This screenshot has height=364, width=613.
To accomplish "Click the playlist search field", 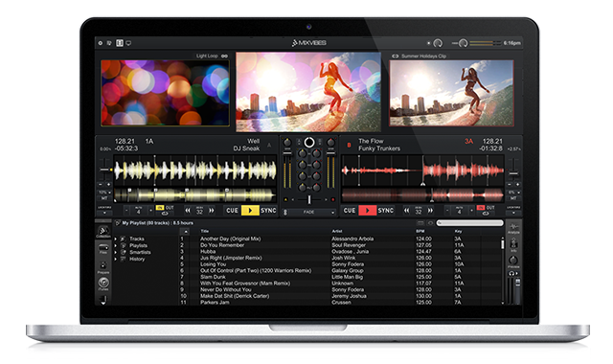I will point(470,223).
